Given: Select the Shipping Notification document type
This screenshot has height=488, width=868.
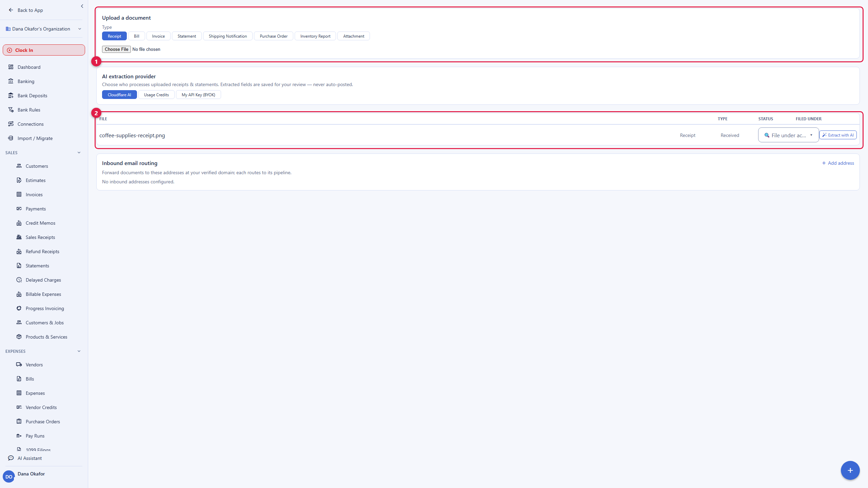Looking at the screenshot, I should 228,36.
